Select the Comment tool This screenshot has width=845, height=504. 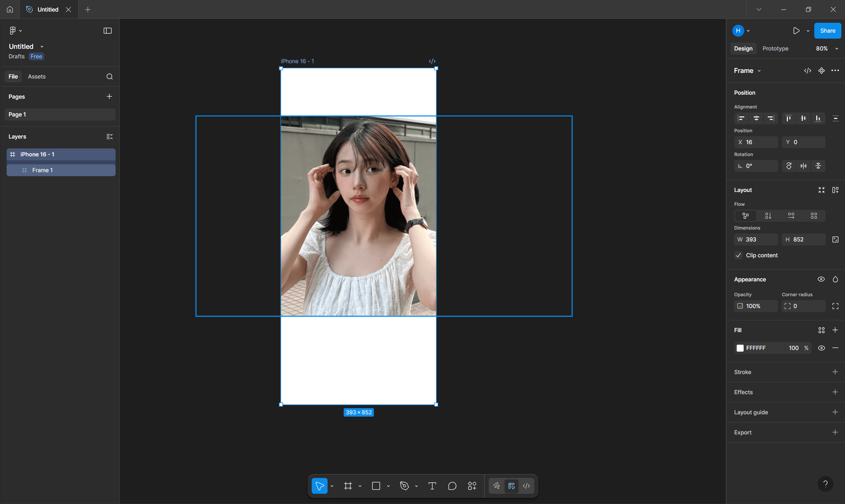[x=452, y=486]
